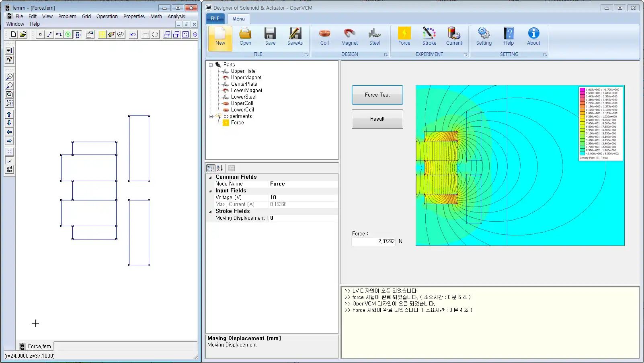The height and width of the screenshot is (363, 644).
Task: Toggle the snap to grid button
Action: pos(9,161)
